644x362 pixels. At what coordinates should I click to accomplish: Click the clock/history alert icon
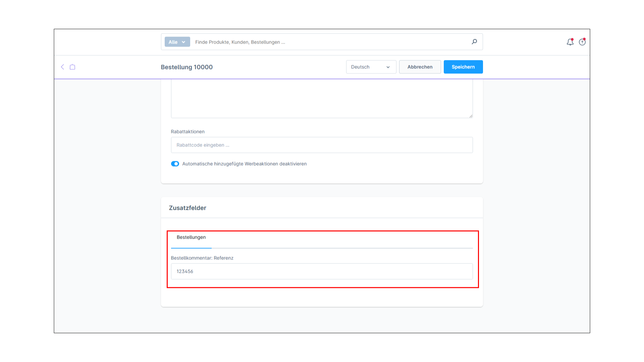tap(583, 42)
